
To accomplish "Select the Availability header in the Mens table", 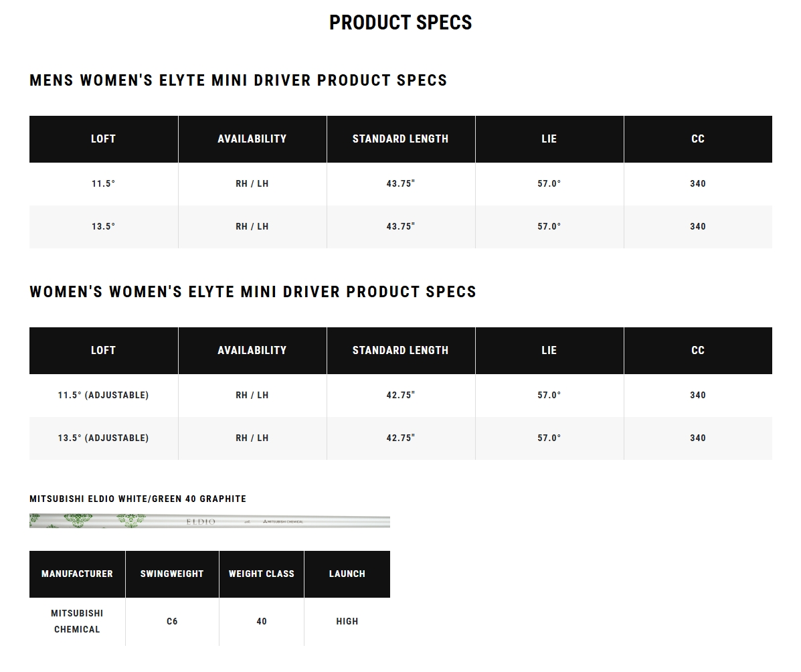I will (x=252, y=139).
